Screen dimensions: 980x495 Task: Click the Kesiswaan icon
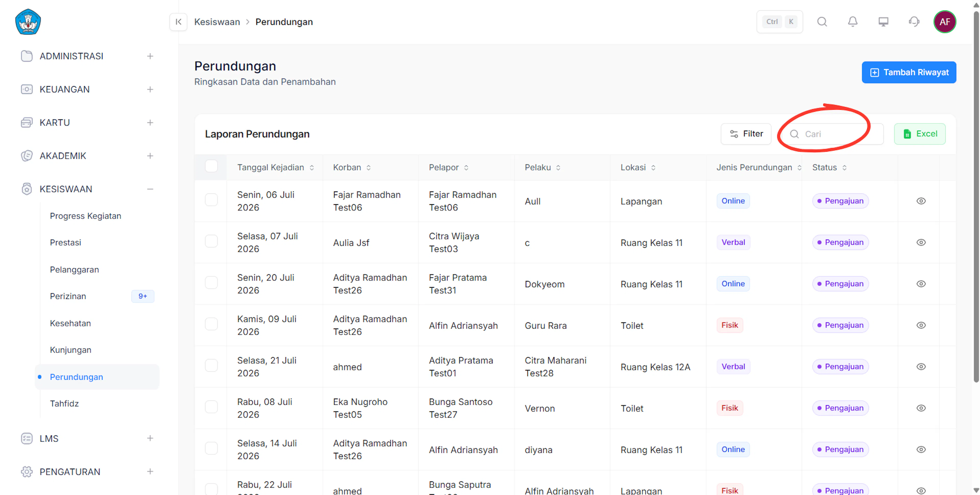click(27, 189)
